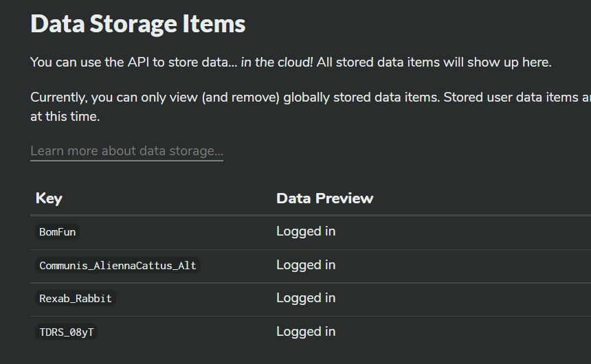591x364 pixels.
Task: Click the "at this time." line
Action: click(65, 117)
